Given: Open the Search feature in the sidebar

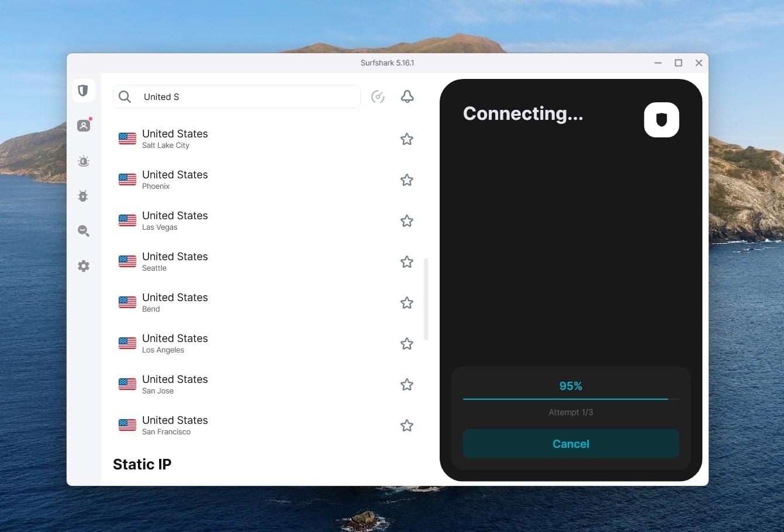Looking at the screenshot, I should (83, 231).
